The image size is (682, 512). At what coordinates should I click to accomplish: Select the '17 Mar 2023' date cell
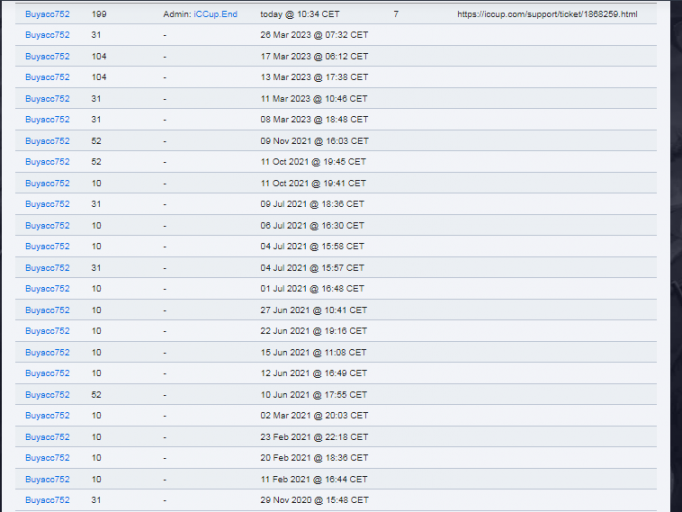point(314,57)
